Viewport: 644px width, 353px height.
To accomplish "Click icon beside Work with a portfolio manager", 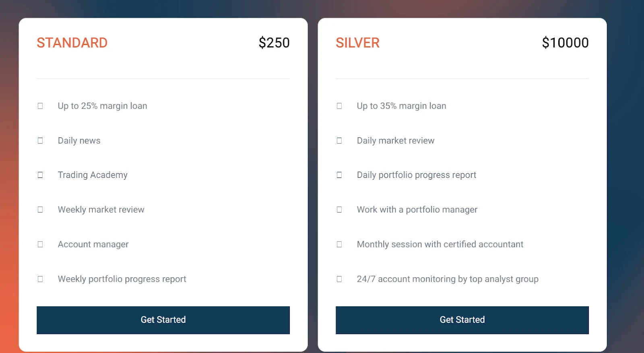I will [x=339, y=209].
